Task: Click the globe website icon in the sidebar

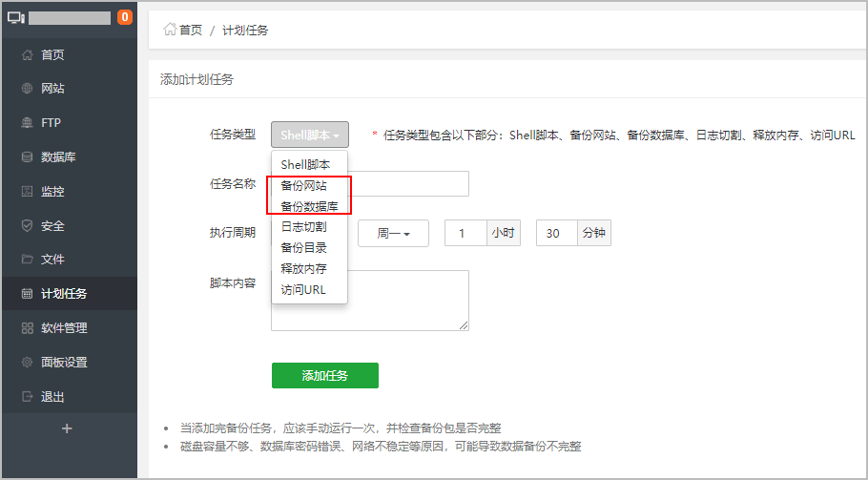Action: click(27, 88)
